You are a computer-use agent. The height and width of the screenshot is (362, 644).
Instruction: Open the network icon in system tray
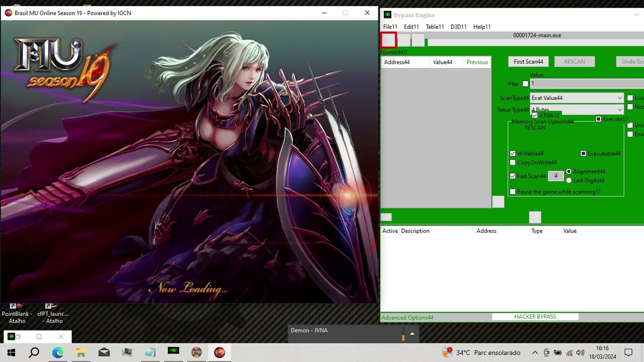pyautogui.click(x=569, y=353)
